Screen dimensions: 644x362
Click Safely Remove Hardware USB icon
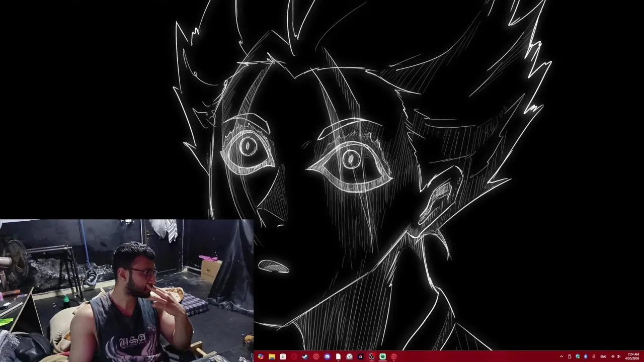570,356
